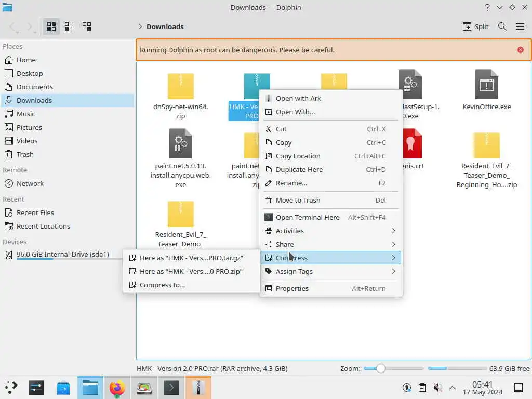Click the Downloads breadcrumb
This screenshot has width=532, height=399.
pyautogui.click(x=165, y=26)
